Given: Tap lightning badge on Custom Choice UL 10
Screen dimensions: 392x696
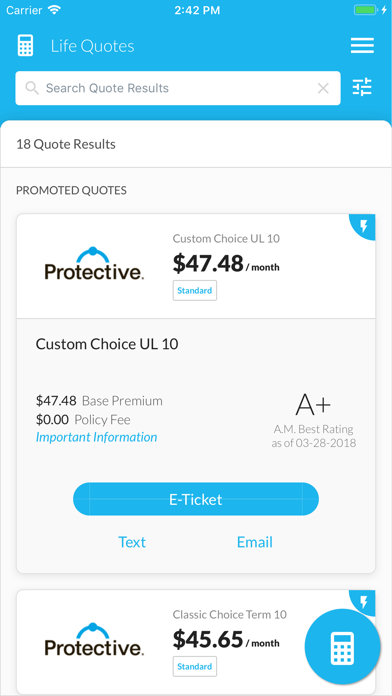Looking at the screenshot, I should tap(363, 227).
